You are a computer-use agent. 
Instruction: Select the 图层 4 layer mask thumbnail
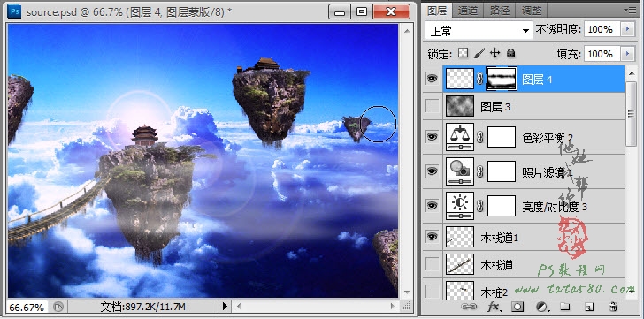pyautogui.click(x=502, y=79)
